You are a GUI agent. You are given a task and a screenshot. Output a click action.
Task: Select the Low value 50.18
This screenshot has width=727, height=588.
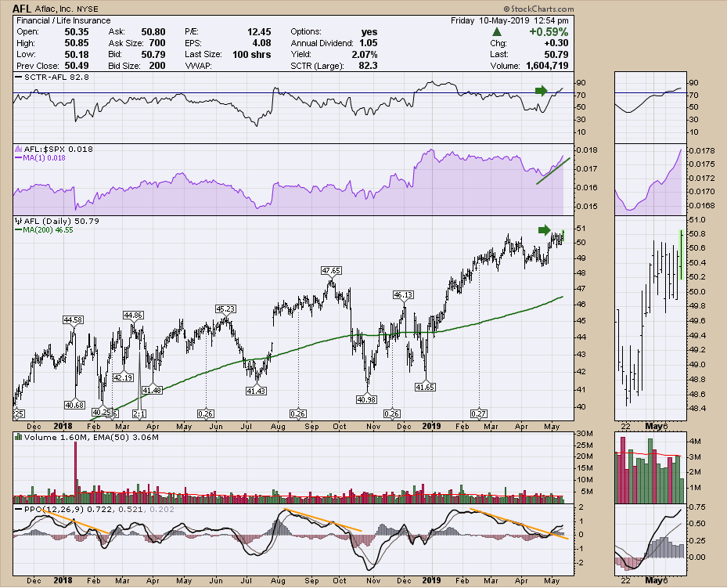[x=77, y=54]
